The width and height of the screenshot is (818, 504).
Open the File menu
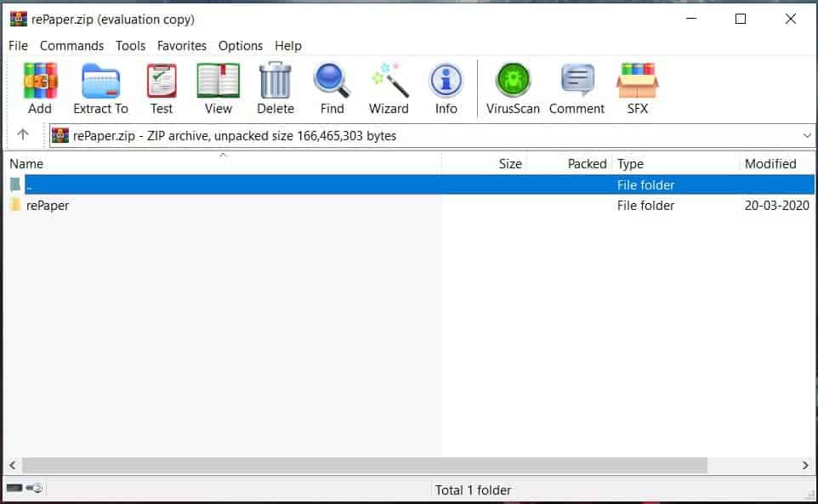[x=18, y=46]
